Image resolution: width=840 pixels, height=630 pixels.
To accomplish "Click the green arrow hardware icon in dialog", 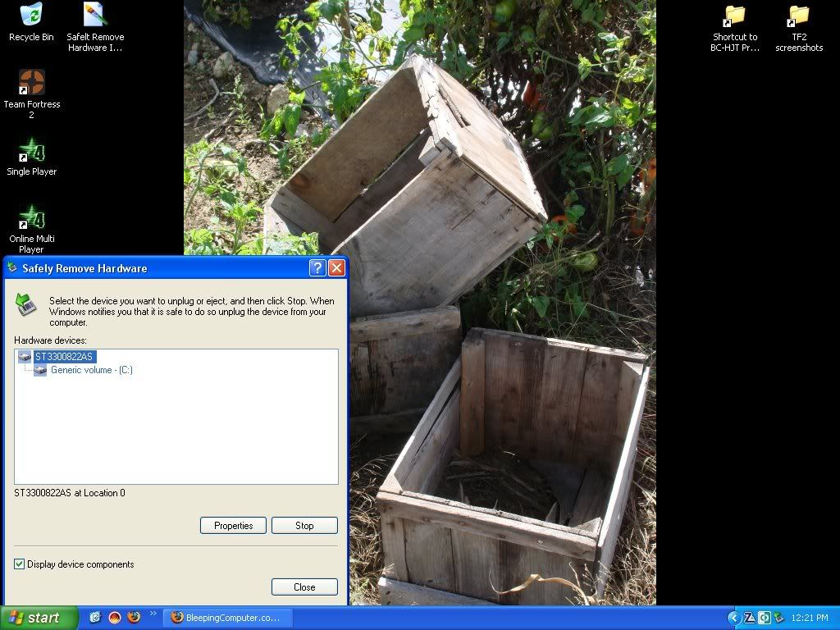I will (25, 304).
